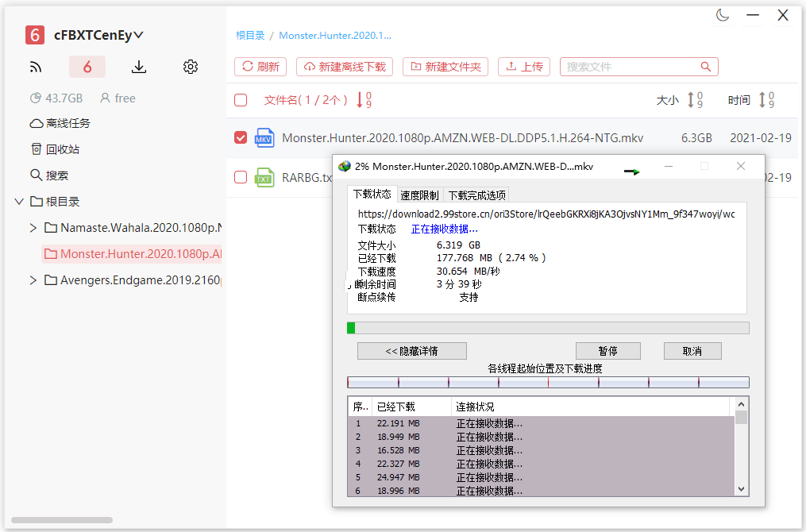
Task: Minimize the IDM download dialog
Action: click(x=669, y=166)
